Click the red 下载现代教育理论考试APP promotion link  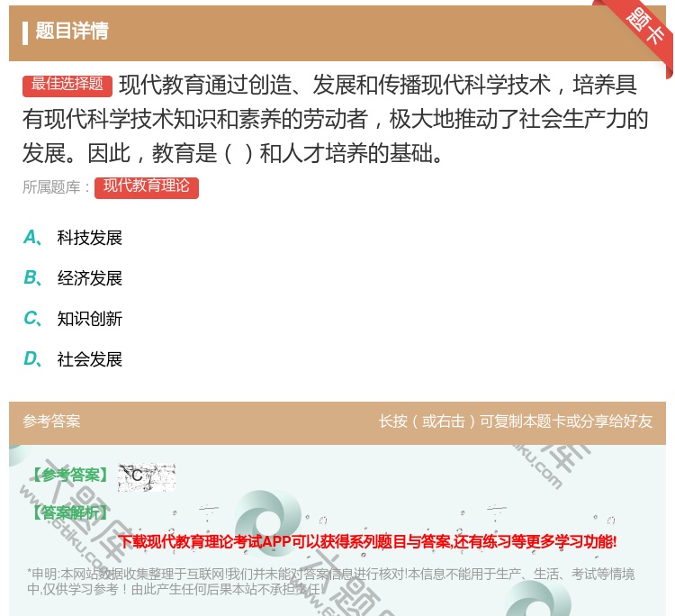point(367,541)
